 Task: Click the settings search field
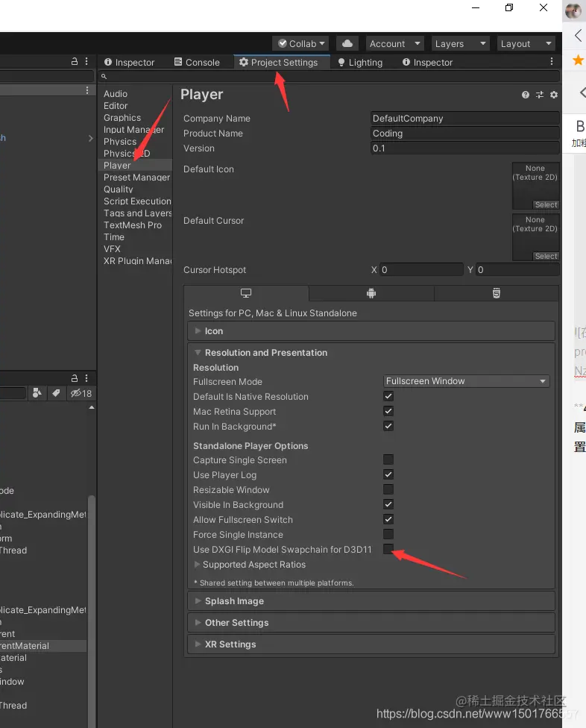pyautogui.click(x=329, y=77)
